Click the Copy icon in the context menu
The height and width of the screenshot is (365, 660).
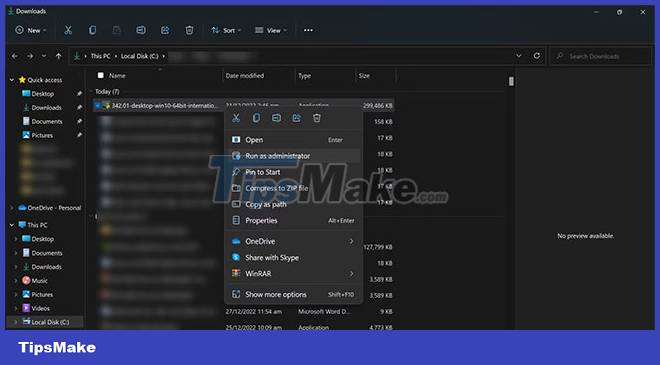256,118
